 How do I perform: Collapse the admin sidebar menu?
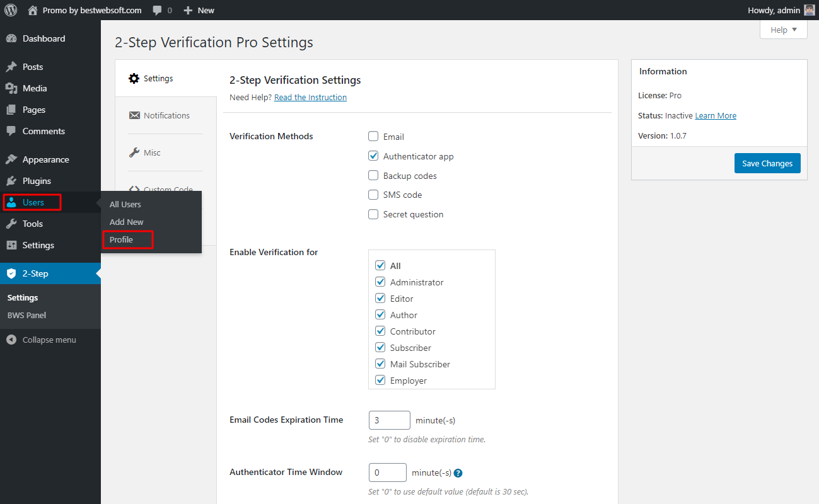(41, 340)
